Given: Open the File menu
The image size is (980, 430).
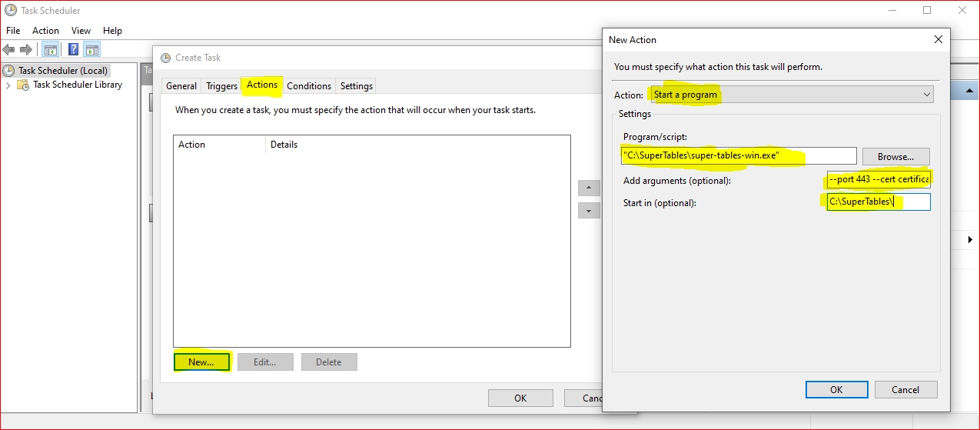Looking at the screenshot, I should [x=13, y=31].
